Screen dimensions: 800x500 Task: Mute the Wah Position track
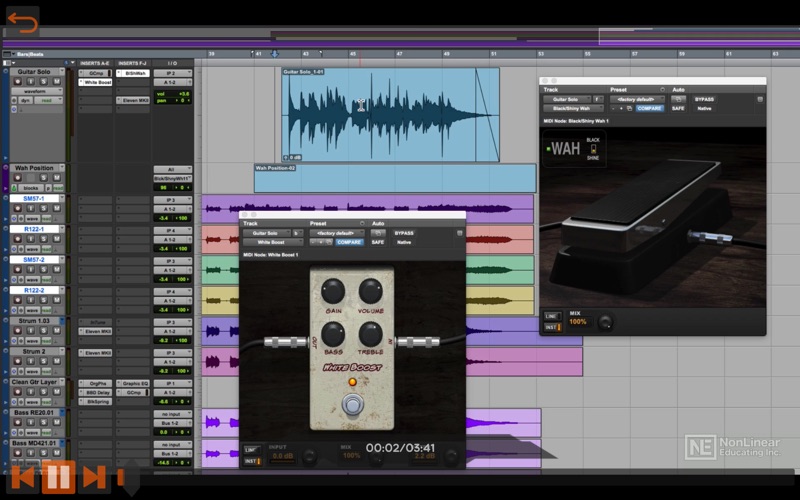coord(56,178)
